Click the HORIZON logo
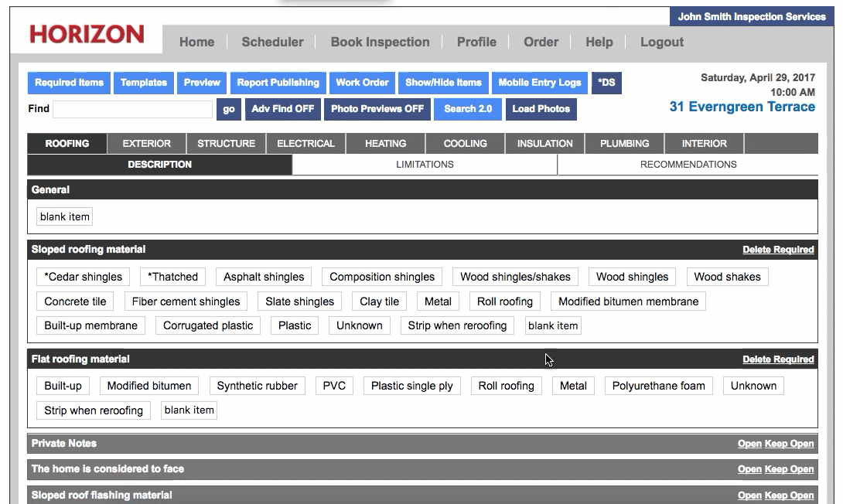Screen dimensions: 843x504 87,34
